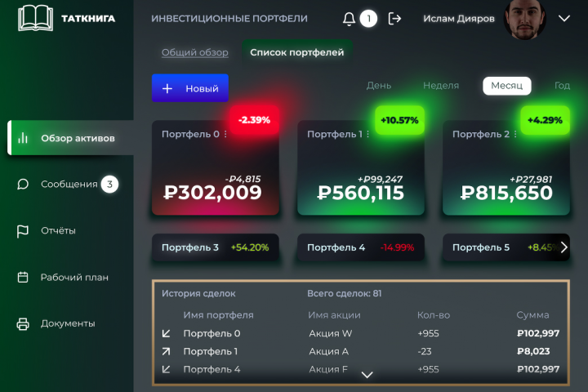Show next portfolios with right chevron
This screenshot has width=588, height=392.
tap(563, 247)
